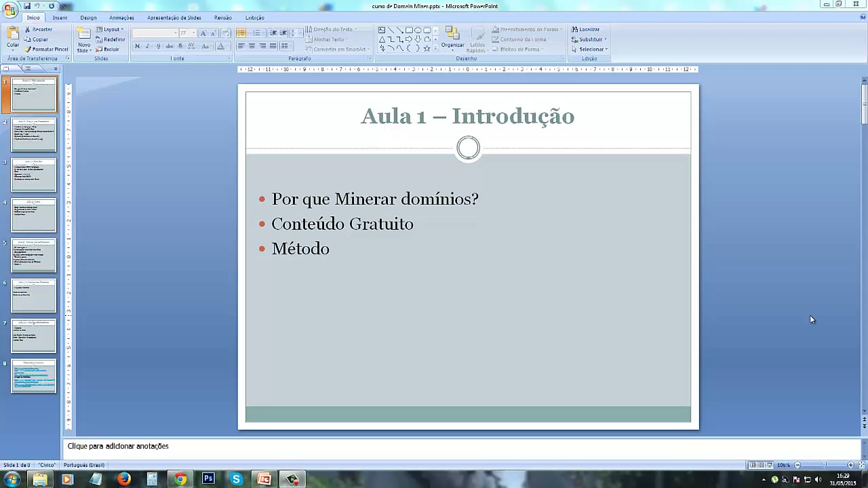Screen dimensions: 868x488
Task: Click Recortar to cut selection
Action: pos(39,29)
